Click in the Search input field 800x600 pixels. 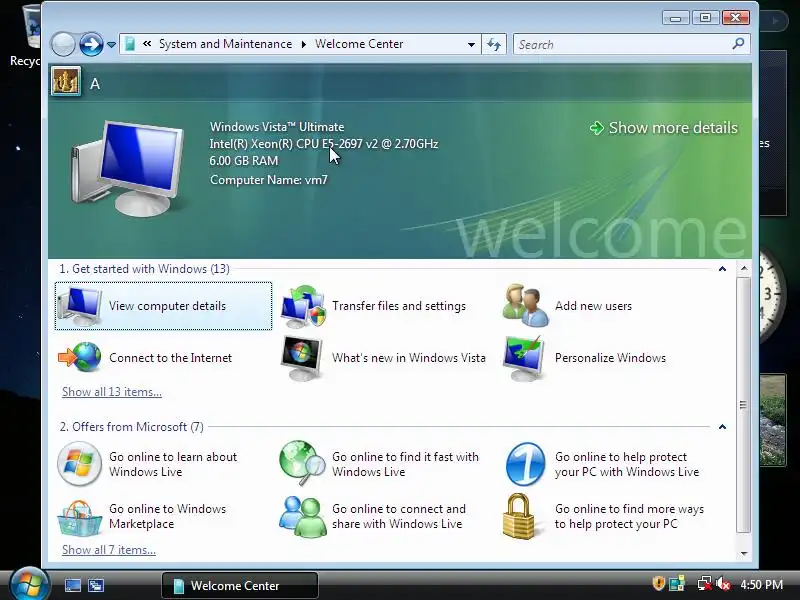coord(622,44)
